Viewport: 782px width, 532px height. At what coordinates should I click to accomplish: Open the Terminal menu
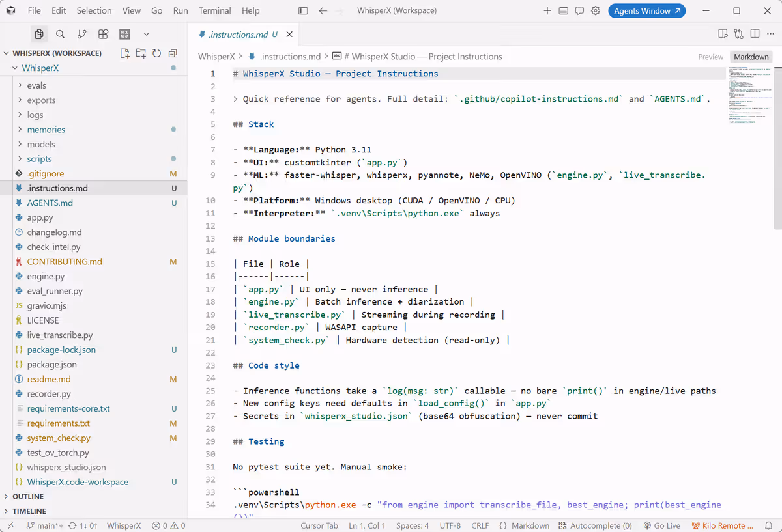tap(215, 10)
